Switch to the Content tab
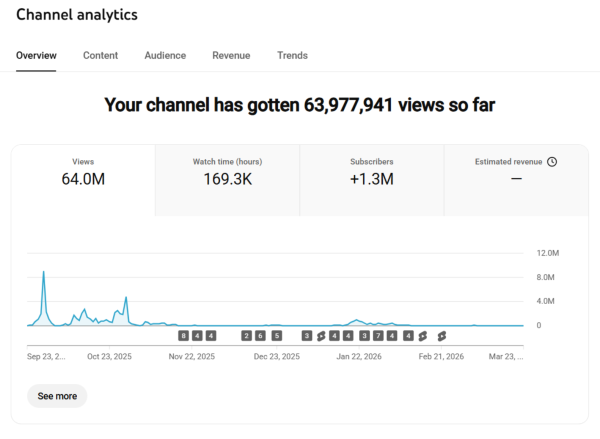Screen dimensions: 600x439 100,56
